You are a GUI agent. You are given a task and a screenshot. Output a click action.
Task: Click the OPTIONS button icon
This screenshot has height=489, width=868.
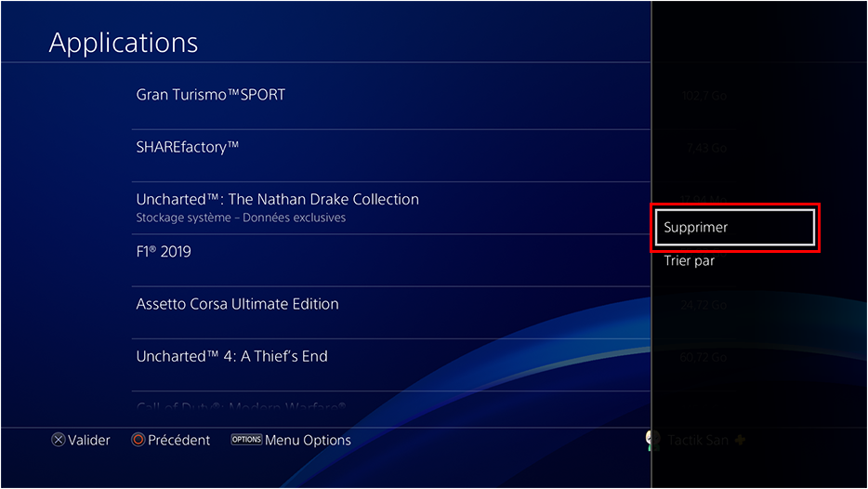[x=246, y=439]
